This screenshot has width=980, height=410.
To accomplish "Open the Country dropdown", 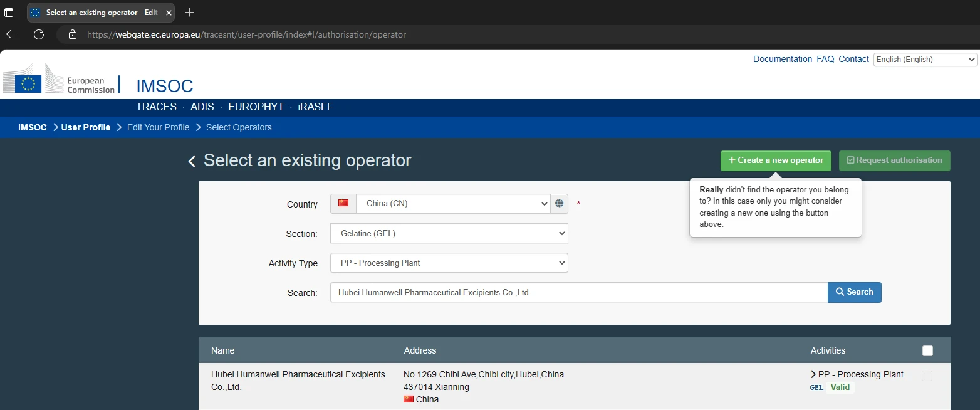I will click(x=452, y=204).
